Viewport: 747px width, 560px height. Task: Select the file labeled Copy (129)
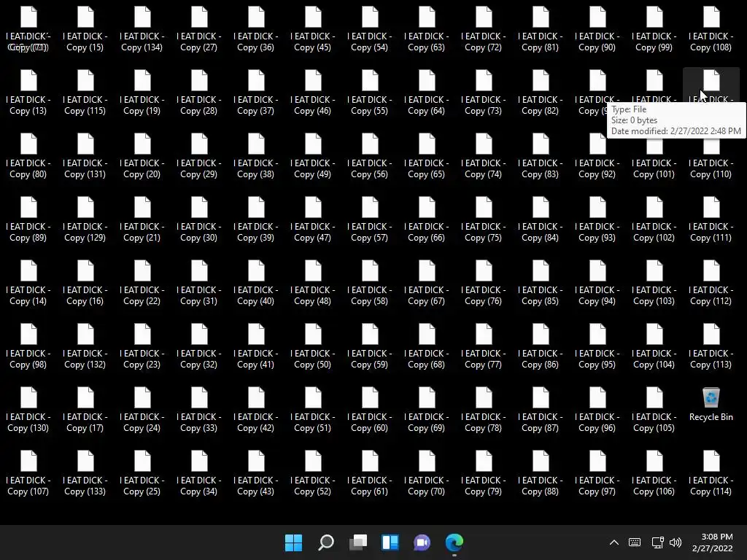(85, 219)
